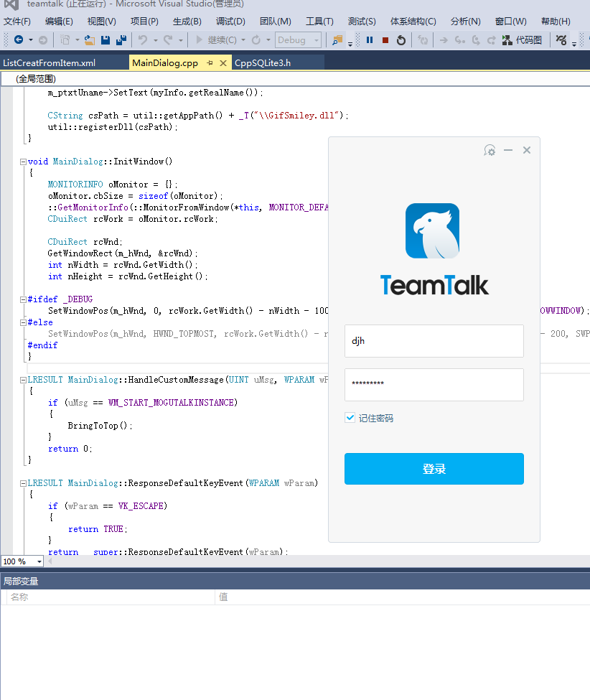Open the 团队(M) menu
Viewport: 590px width, 700px height.
276,22
